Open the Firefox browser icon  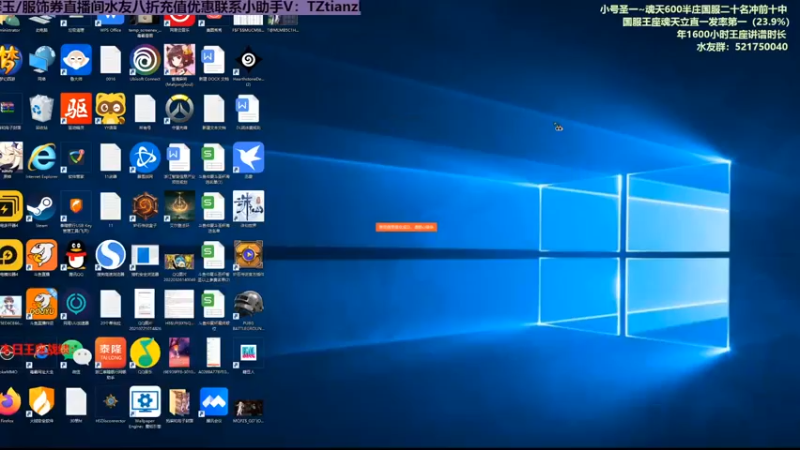[x=9, y=401]
